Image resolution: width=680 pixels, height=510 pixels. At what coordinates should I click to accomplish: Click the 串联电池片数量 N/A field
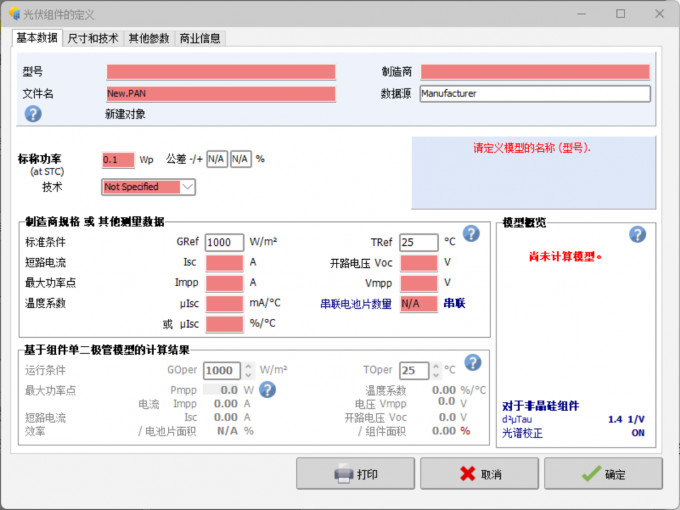418,304
